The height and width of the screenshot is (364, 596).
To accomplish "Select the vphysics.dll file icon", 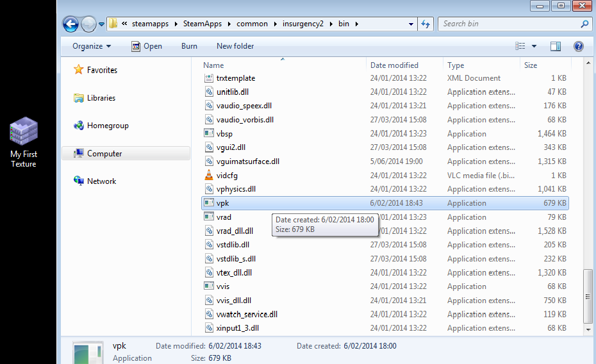I will pos(209,189).
